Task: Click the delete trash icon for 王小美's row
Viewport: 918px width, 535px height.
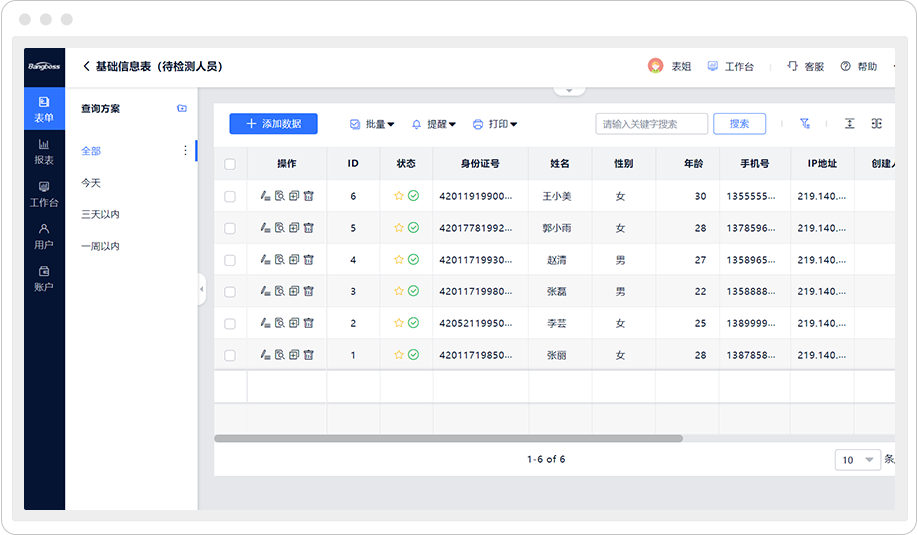Action: click(309, 196)
